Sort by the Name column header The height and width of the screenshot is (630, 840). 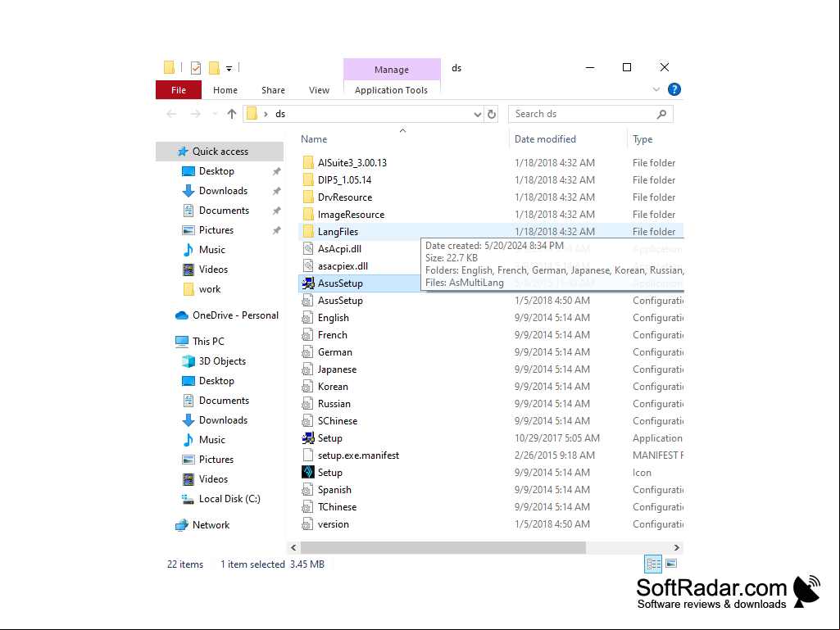[314, 139]
